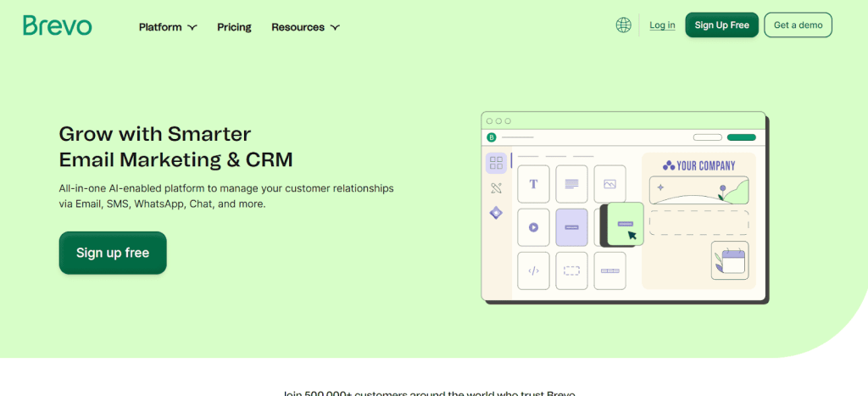Click the grid blocks sidebar icon
Viewport: 868px width, 396px height.
pyautogui.click(x=496, y=163)
